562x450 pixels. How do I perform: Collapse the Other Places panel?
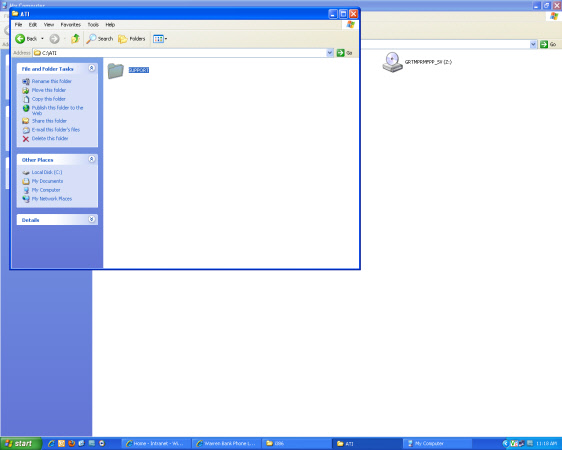coord(92,159)
